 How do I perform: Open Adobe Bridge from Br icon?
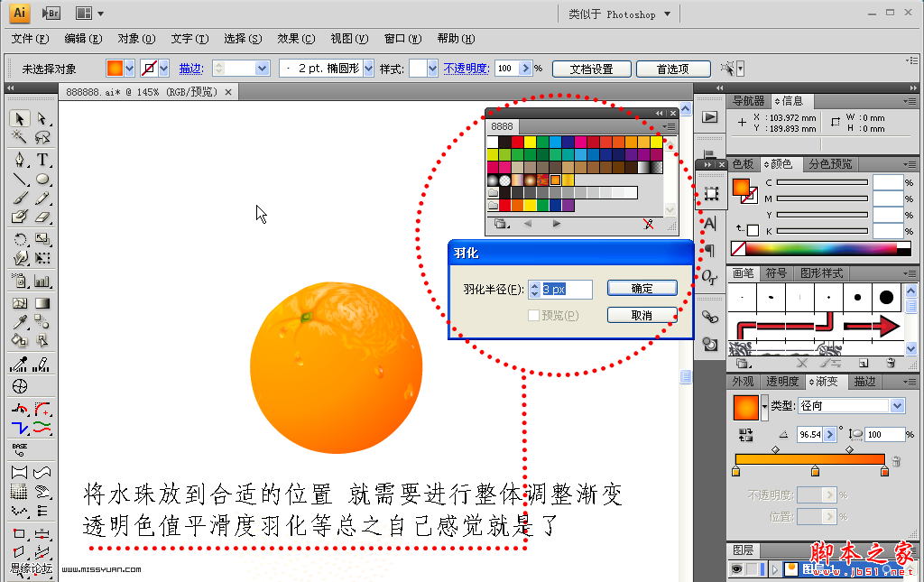point(51,13)
